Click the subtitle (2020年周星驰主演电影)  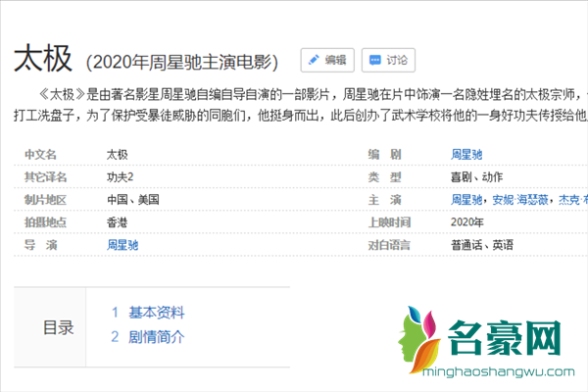tap(182, 63)
